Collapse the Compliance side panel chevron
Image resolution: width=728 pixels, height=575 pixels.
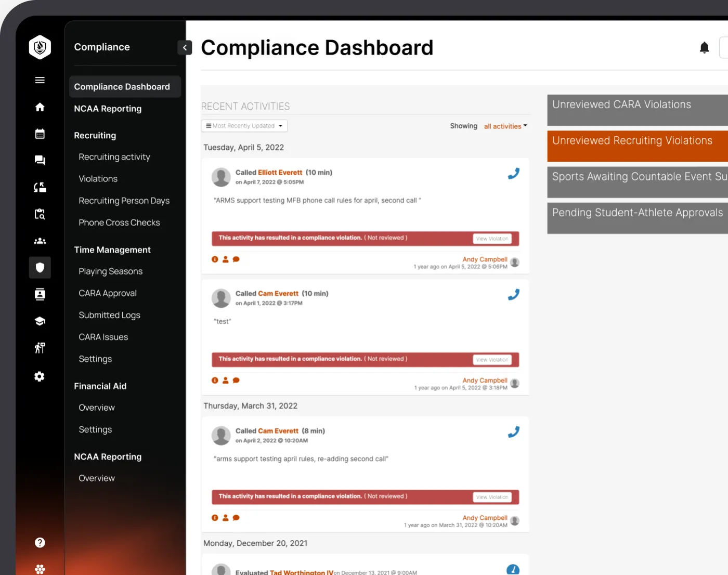click(x=185, y=48)
